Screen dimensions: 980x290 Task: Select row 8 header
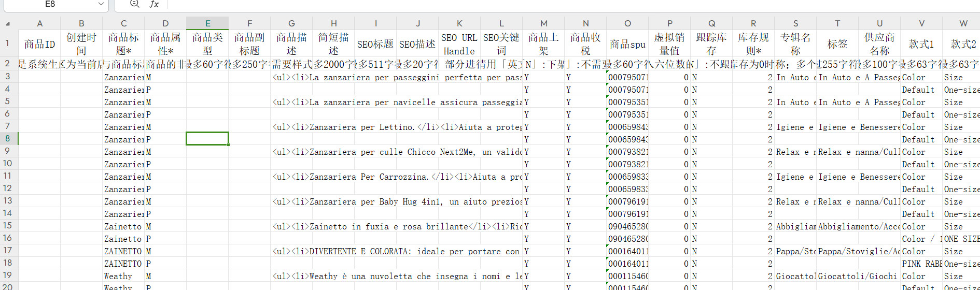pyautogui.click(x=8, y=138)
